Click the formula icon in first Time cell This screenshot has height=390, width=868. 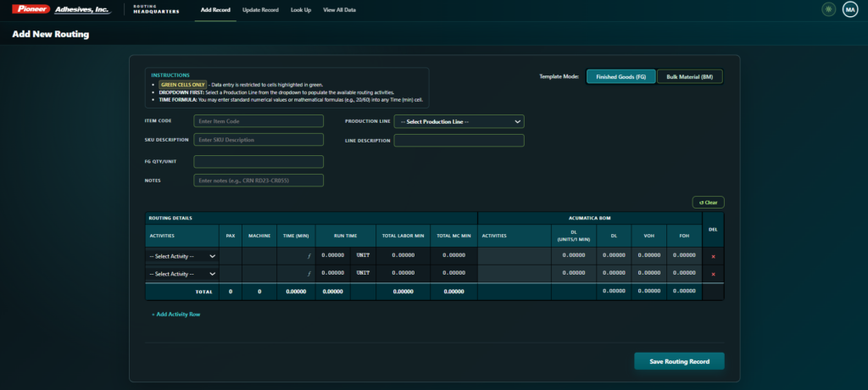click(309, 257)
